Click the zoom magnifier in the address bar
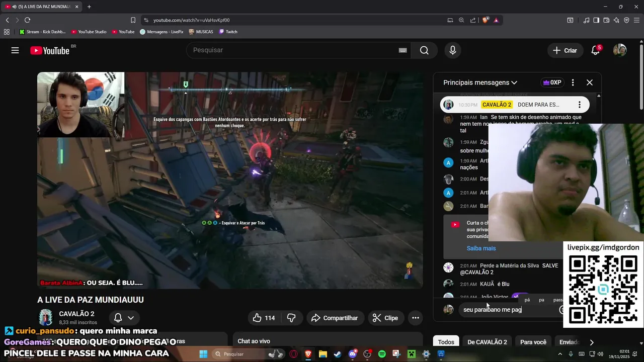This screenshot has height=362, width=644. click(x=461, y=20)
